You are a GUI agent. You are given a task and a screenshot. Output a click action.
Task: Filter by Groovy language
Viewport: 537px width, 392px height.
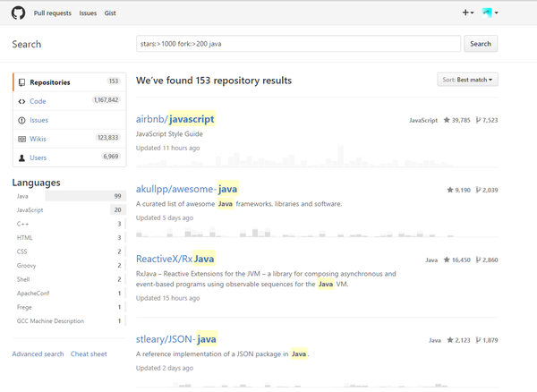69,265
